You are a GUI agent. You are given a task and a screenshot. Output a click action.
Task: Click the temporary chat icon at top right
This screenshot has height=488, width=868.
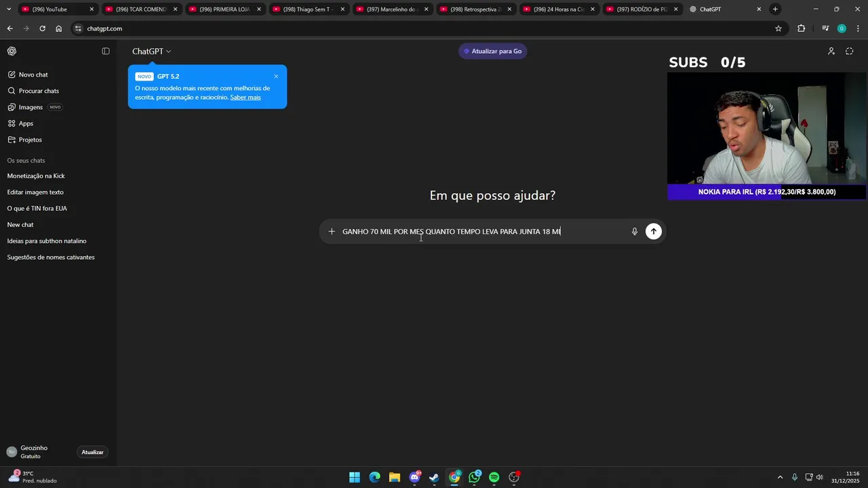(x=850, y=52)
